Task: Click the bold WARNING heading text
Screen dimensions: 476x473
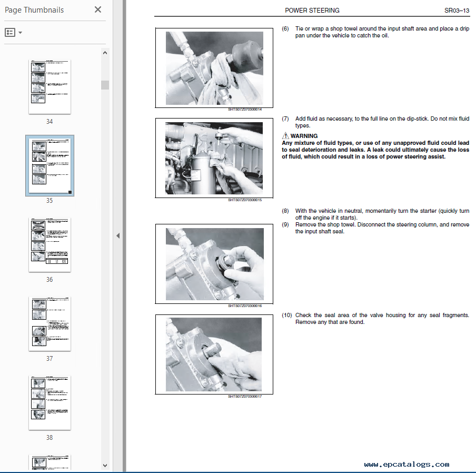Action: point(304,136)
